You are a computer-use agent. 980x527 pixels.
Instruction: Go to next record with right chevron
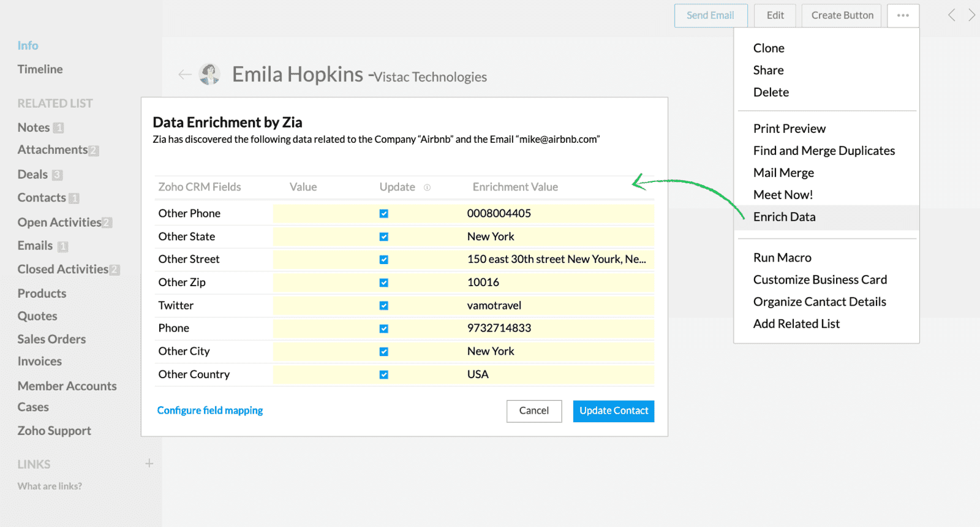(x=971, y=15)
